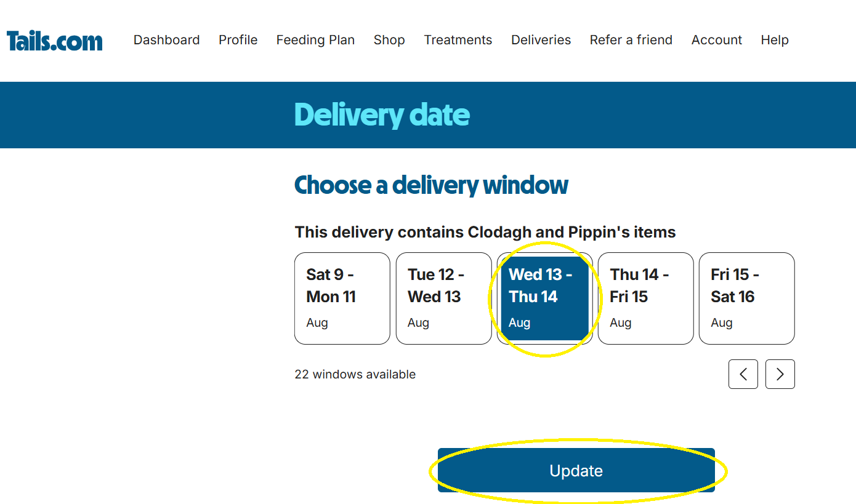Click the Tails.com logo

pos(55,41)
